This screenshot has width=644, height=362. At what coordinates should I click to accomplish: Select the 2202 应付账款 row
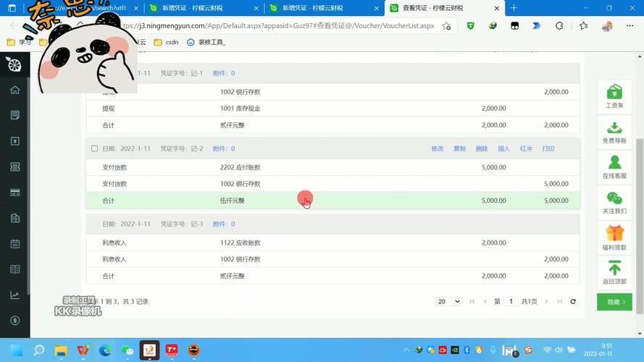[333, 167]
